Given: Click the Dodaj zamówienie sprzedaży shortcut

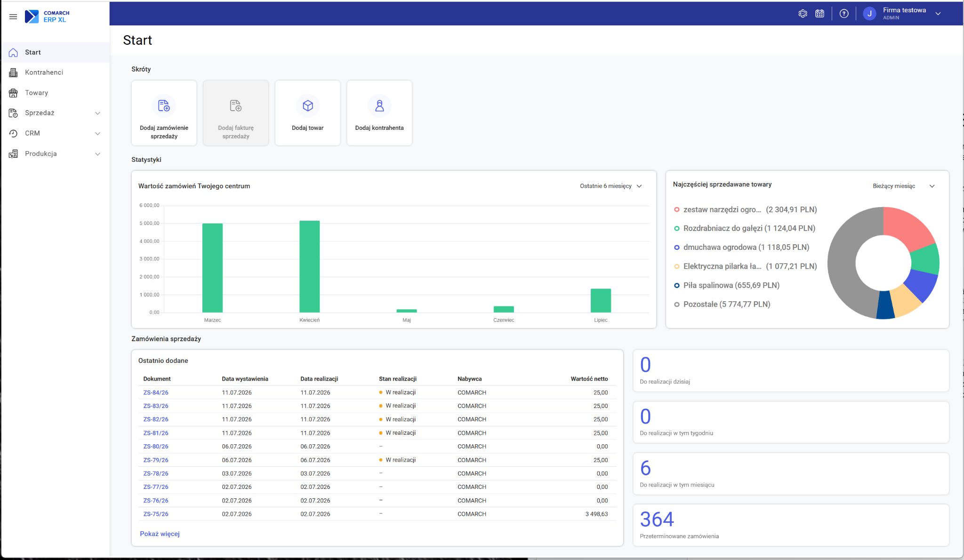Looking at the screenshot, I should [164, 113].
